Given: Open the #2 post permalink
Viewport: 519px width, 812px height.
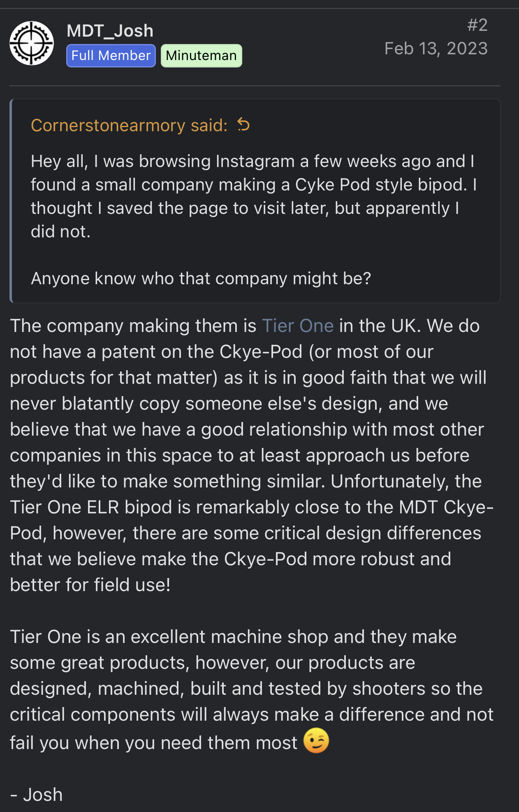Looking at the screenshot, I should (x=477, y=25).
